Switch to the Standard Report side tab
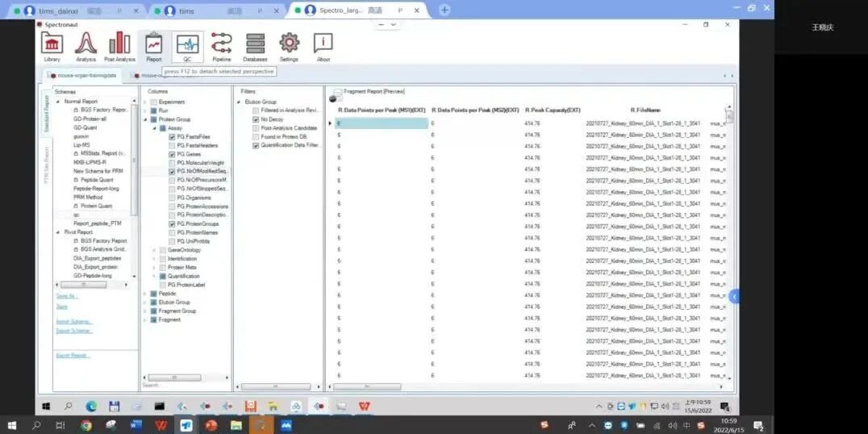This screenshot has height=434, width=868. click(x=47, y=114)
